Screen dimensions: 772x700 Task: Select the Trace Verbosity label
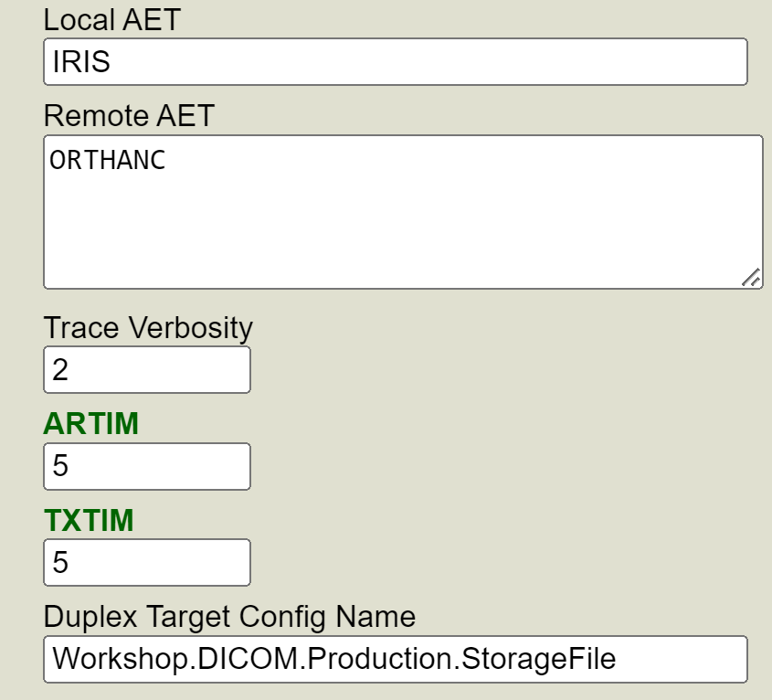coord(148,327)
